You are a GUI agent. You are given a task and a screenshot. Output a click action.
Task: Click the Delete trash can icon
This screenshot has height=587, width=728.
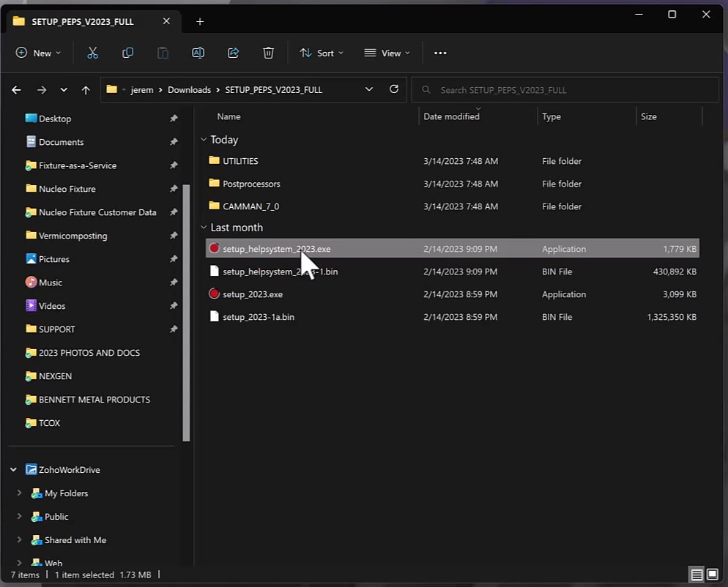268,53
